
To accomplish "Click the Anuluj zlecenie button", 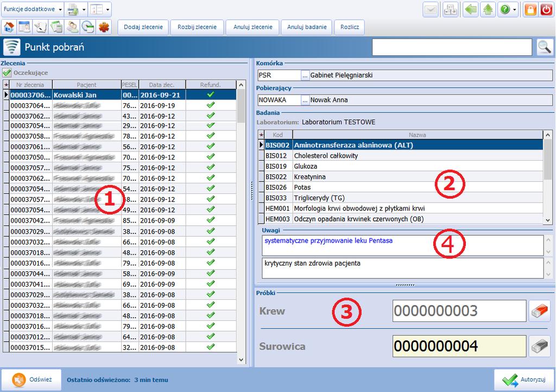I will 253,27.
